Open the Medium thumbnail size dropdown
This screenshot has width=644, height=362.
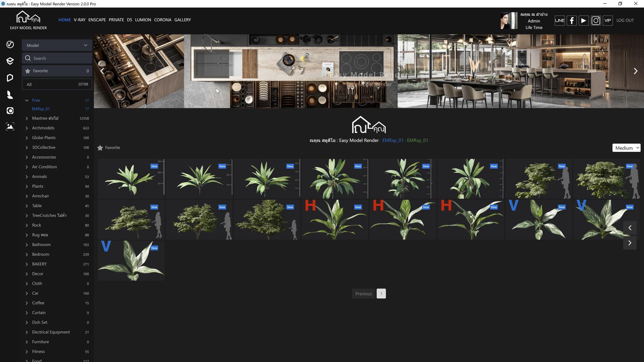[x=626, y=148]
